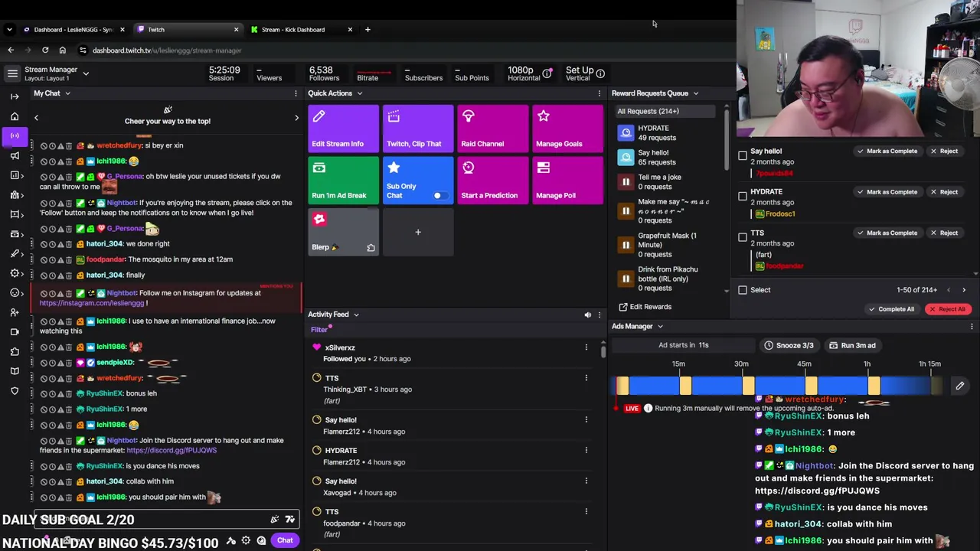Open the shield Safety sidebar icon

tap(15, 391)
